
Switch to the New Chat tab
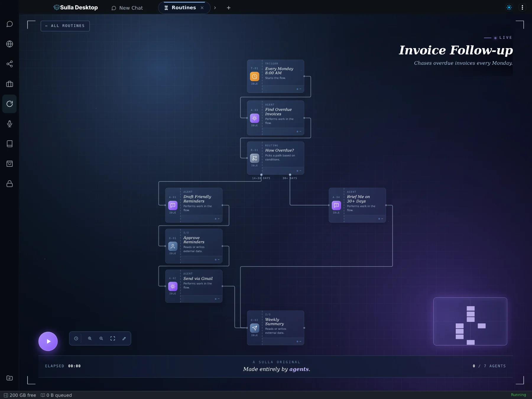[x=127, y=8]
